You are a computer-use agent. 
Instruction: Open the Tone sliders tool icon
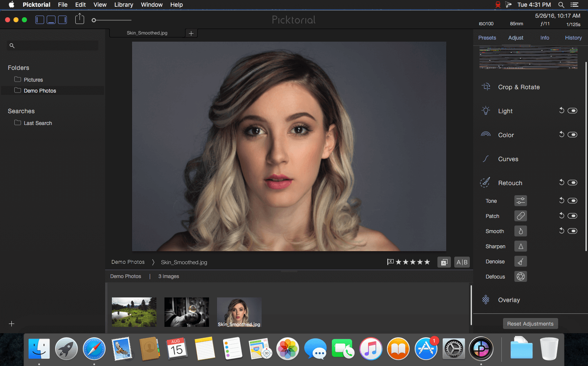(x=521, y=201)
